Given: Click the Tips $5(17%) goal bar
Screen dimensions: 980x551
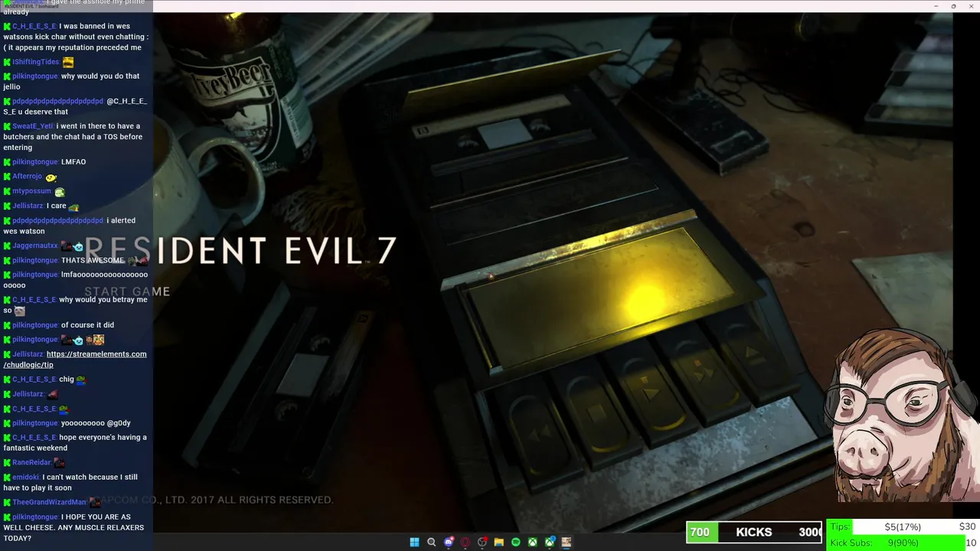Looking at the screenshot, I should pos(903,527).
